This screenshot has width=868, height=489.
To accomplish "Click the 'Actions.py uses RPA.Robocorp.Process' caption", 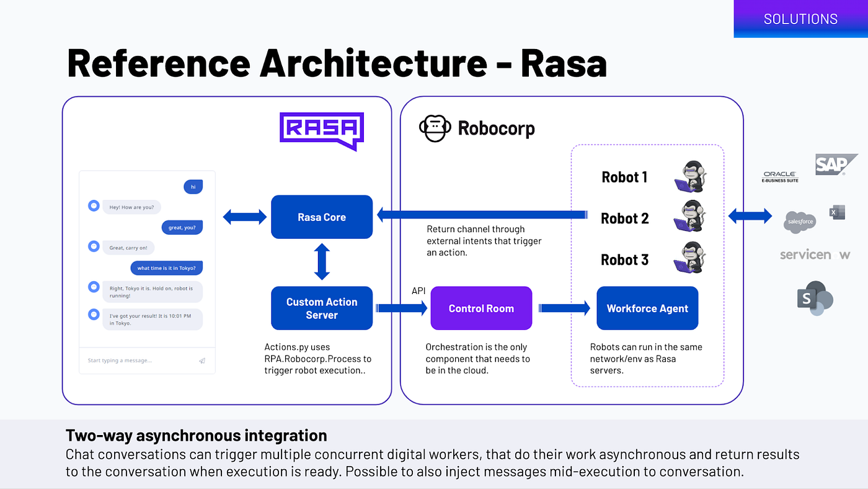I will [x=318, y=359].
